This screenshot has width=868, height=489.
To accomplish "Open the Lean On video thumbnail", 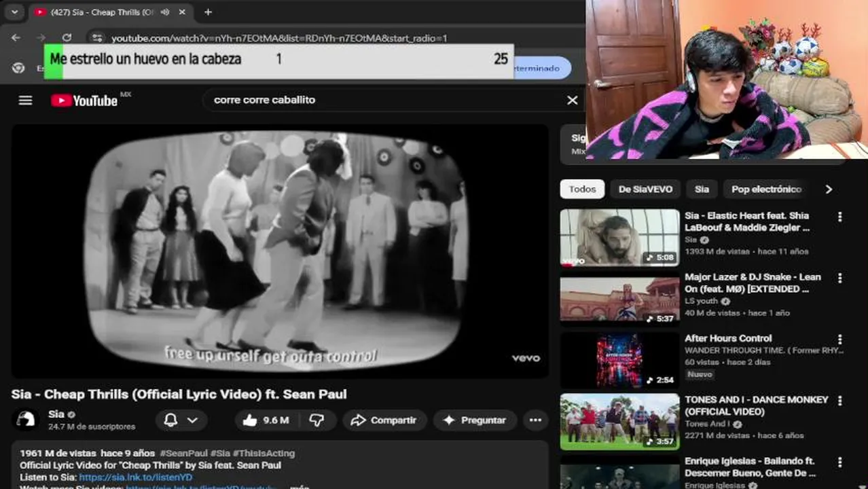I will (x=619, y=299).
